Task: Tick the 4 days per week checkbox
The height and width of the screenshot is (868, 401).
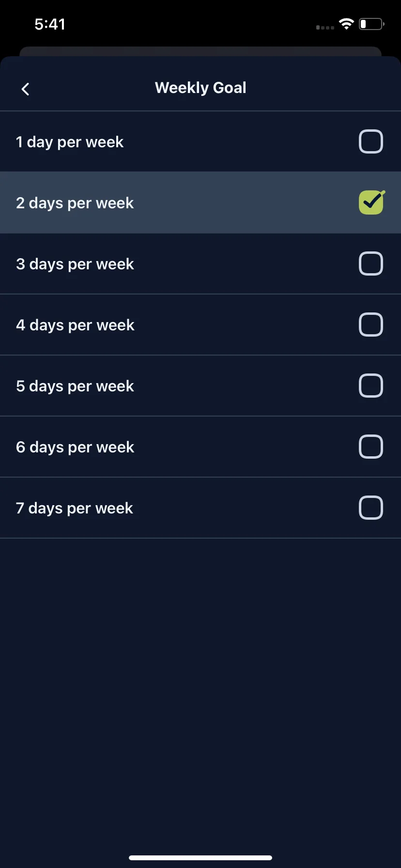Action: tap(371, 325)
